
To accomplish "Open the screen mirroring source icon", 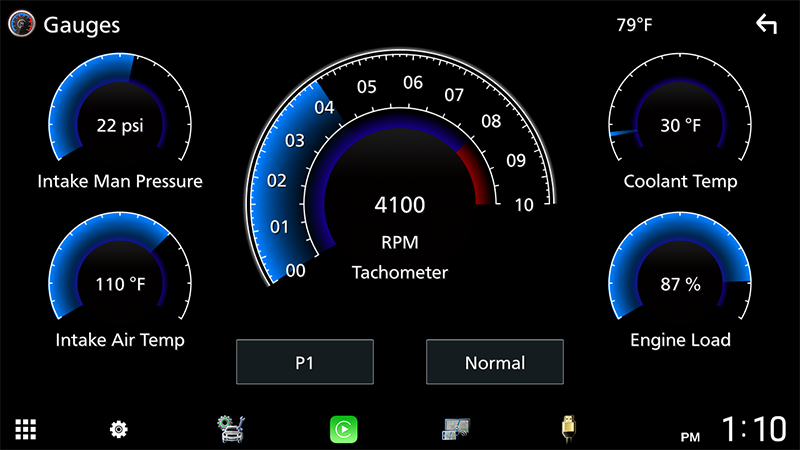I will point(456,429).
